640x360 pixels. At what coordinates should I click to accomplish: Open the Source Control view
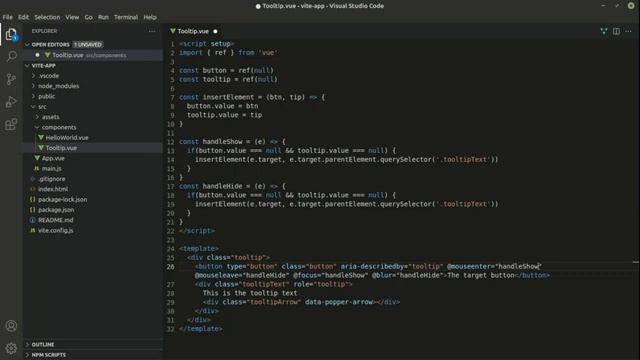[11, 79]
